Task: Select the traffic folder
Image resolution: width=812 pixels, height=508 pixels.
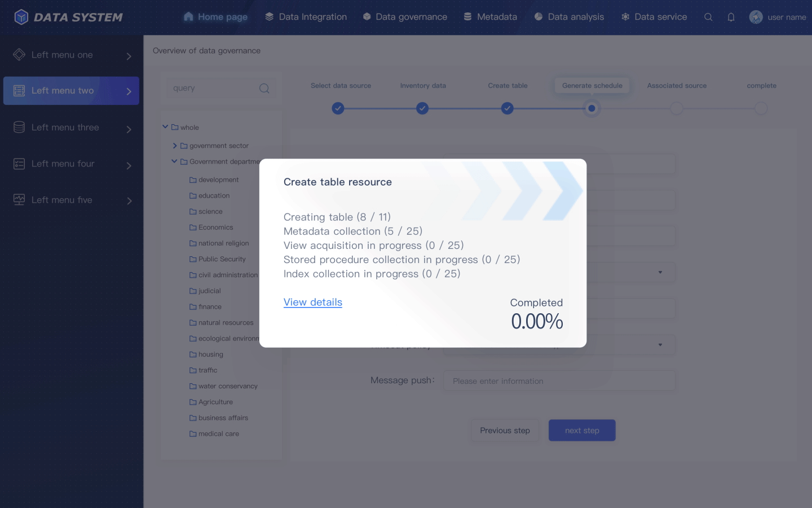Action: [x=204, y=370]
